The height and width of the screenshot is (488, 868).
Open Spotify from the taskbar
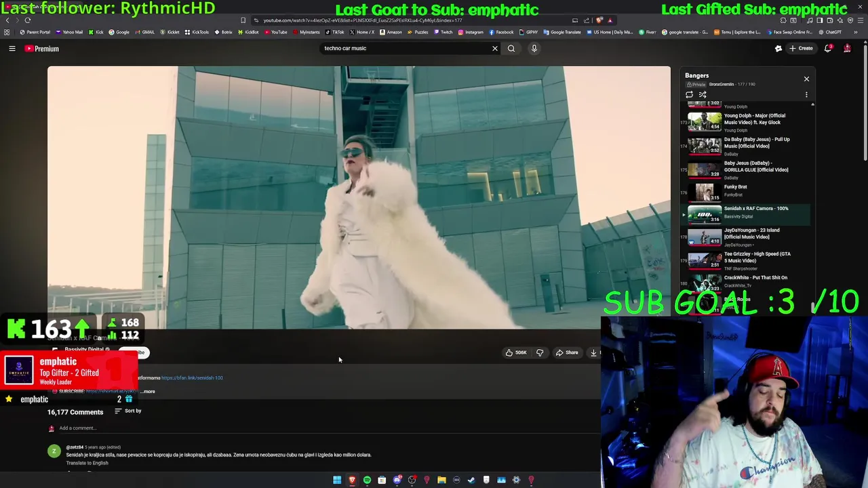pos(367,480)
